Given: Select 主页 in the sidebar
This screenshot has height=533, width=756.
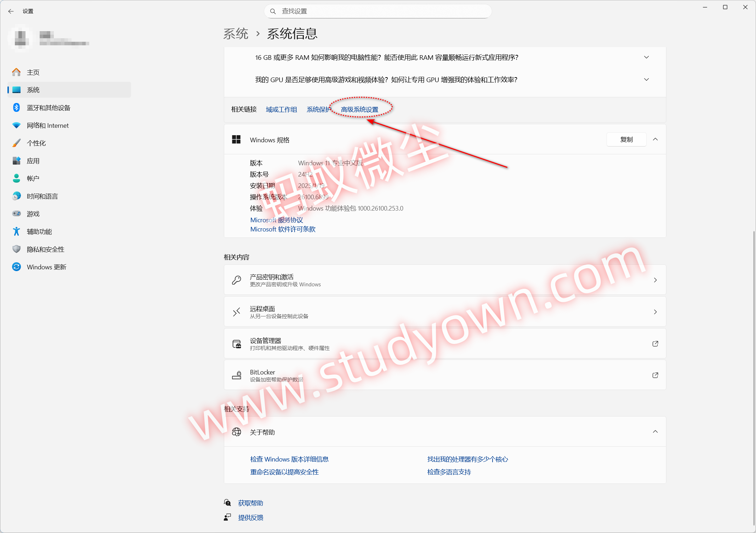Looking at the screenshot, I should point(33,72).
